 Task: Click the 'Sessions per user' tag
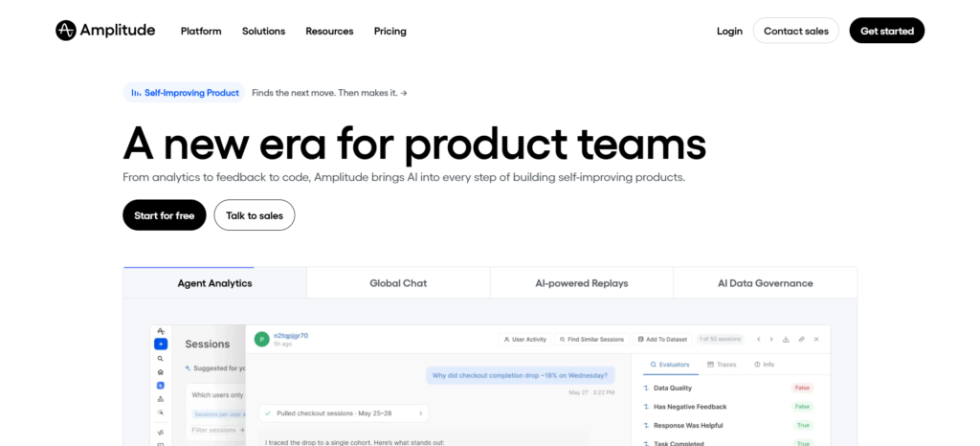pos(217,414)
